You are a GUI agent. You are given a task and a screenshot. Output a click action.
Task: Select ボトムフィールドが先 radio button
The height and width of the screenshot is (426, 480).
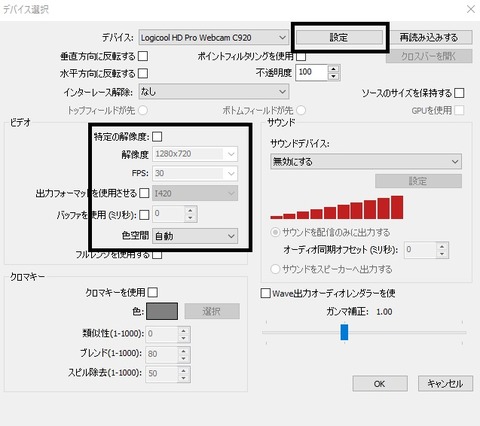[301, 110]
